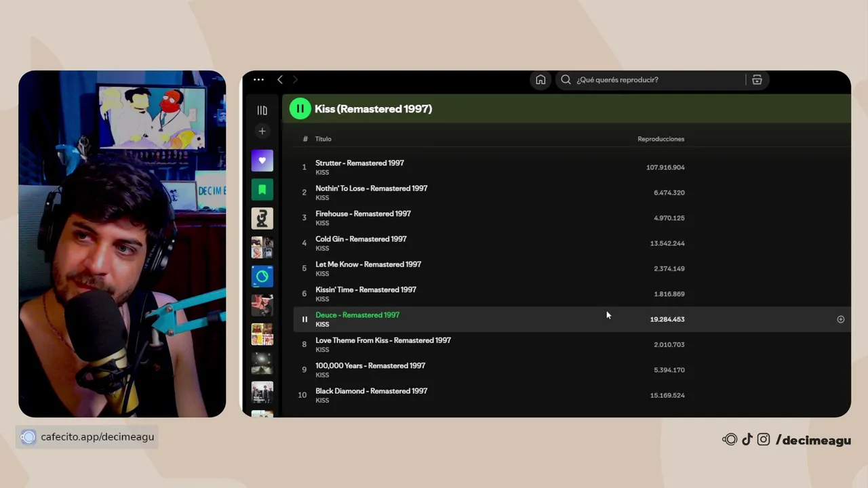Go back with the left arrow

click(280, 80)
